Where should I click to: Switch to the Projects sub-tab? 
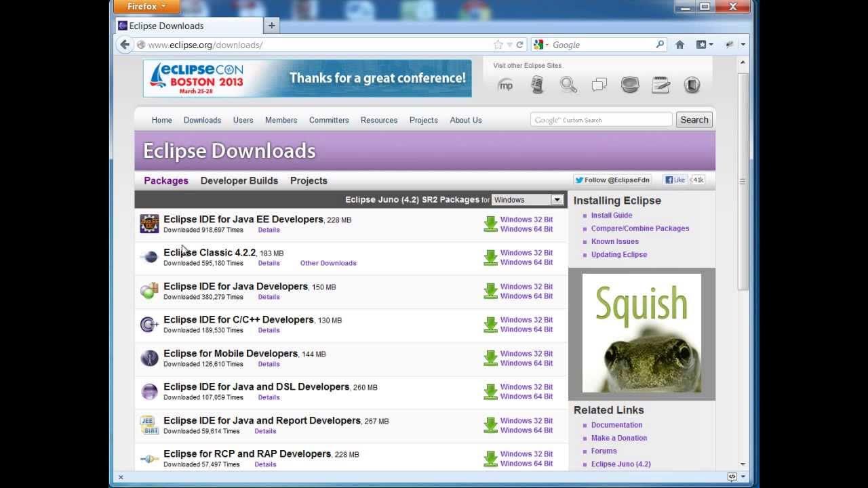tap(309, 180)
